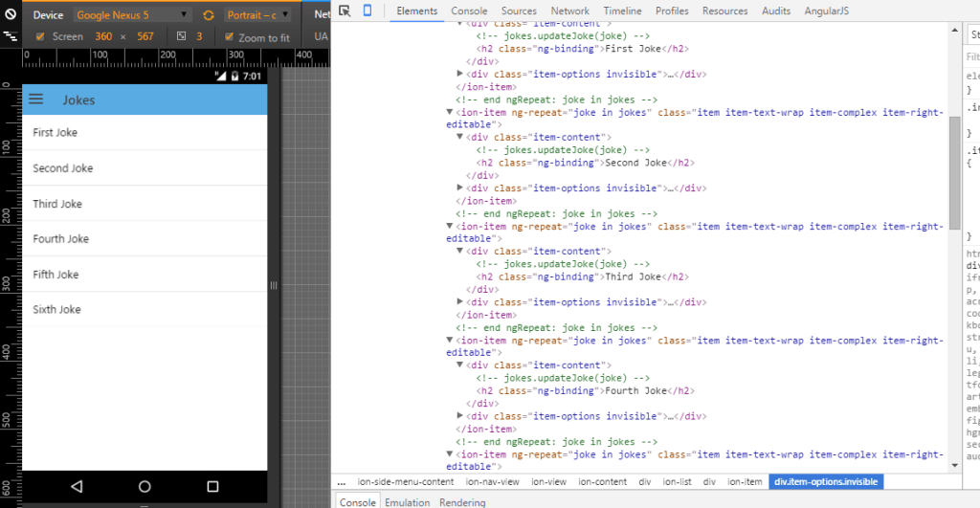The image size is (980, 508).
Task: Open the media queries icon
Action: point(10,36)
